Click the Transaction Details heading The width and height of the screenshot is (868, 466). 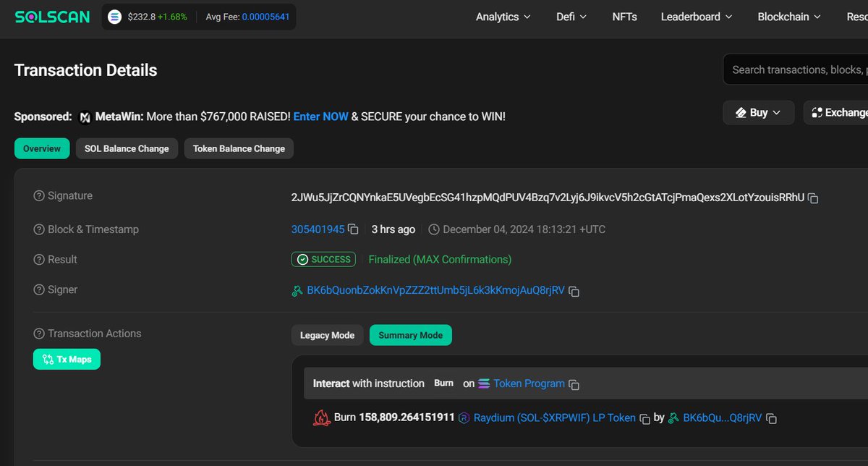85,70
